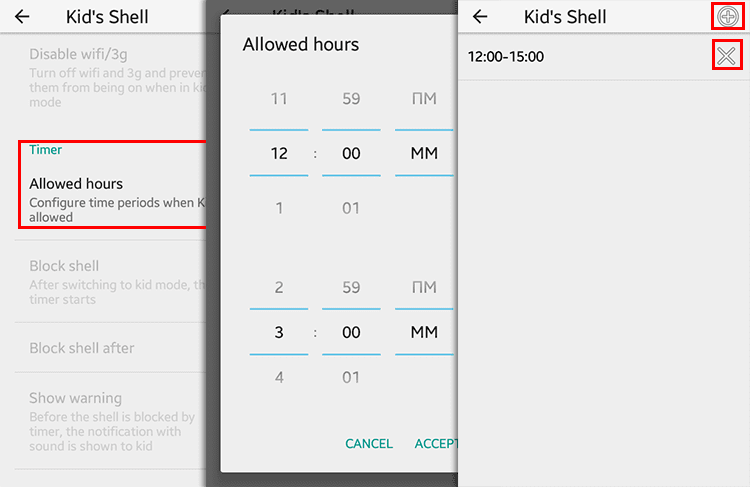Select minute 59 in start time picker
The width and height of the screenshot is (750, 487).
(x=351, y=99)
